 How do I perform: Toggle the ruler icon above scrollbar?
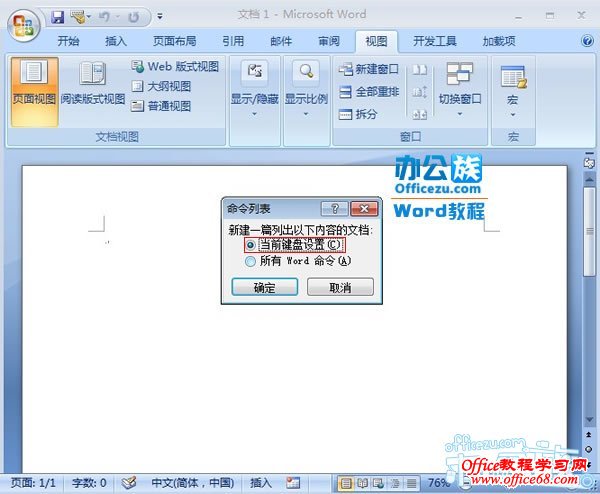pyautogui.click(x=589, y=161)
